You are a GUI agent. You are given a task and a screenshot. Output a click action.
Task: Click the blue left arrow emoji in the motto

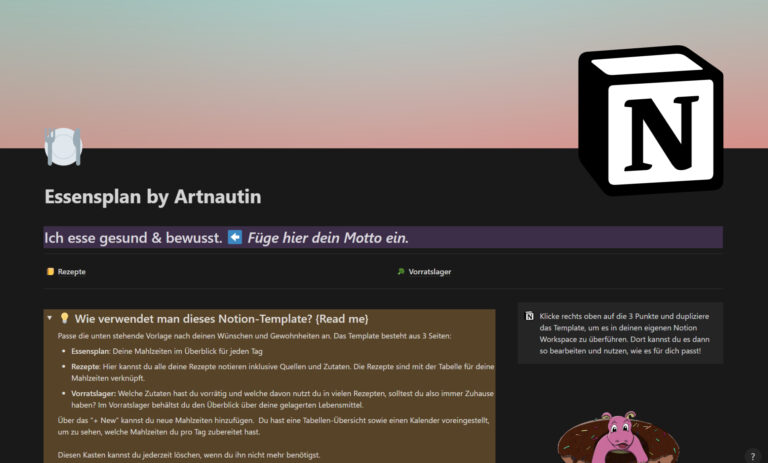(235, 238)
